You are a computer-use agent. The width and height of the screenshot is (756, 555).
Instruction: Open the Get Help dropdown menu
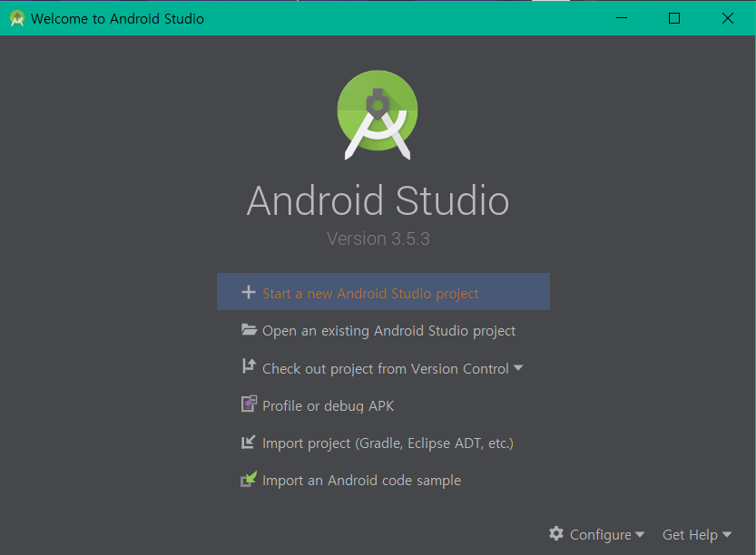[x=697, y=534]
